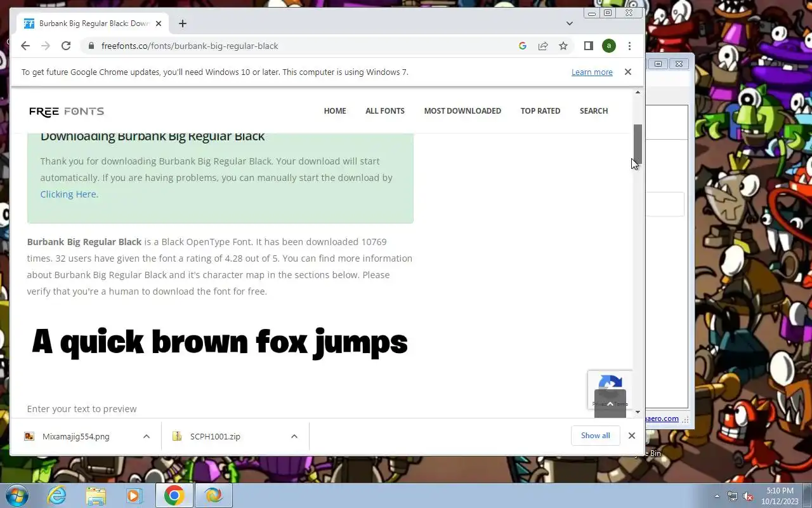Open the SCPH1001.zip download item
Image resolution: width=812 pixels, height=508 pixels.
pos(215,436)
